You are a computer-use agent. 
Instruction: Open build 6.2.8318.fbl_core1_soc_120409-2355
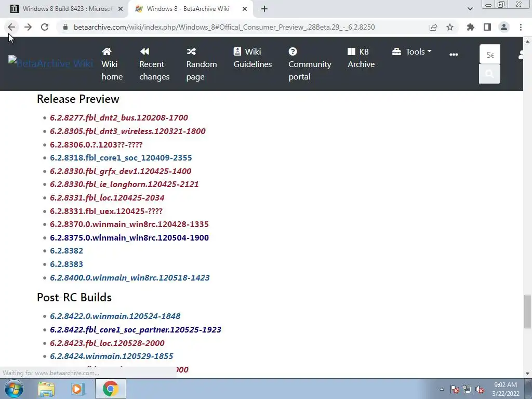coord(121,158)
